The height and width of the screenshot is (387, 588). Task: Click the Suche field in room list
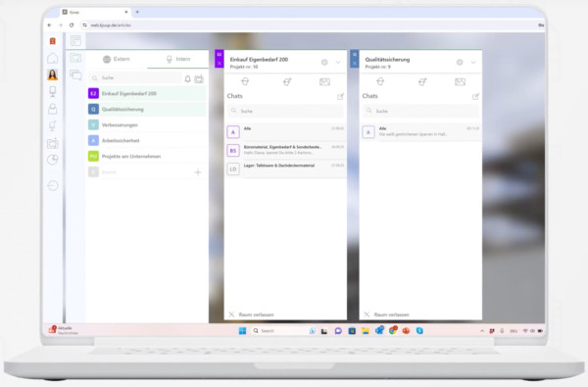(x=135, y=78)
